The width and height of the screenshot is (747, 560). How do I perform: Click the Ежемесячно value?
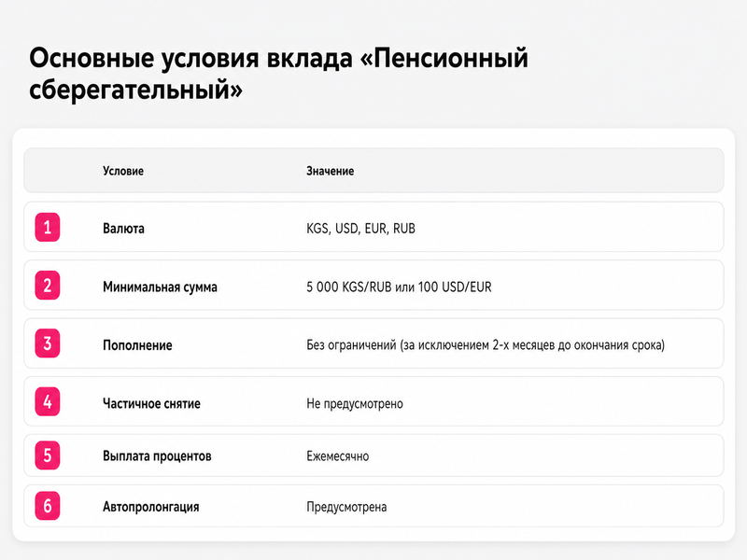pos(337,456)
